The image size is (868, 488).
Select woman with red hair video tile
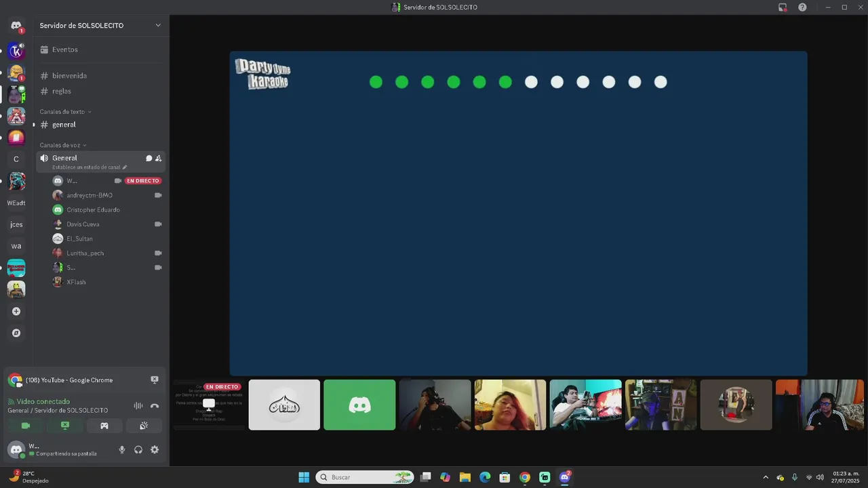pos(510,405)
